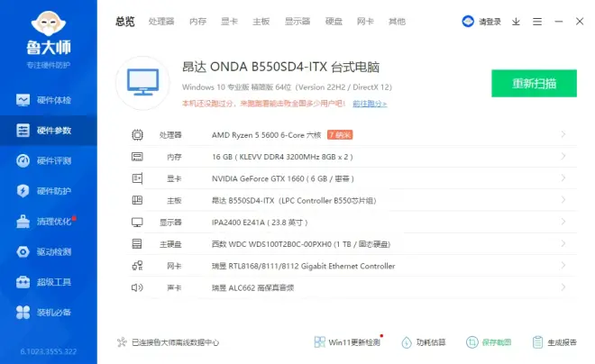Expand the 主硬盘 WDC row arrow
This screenshot has width=595, height=364.
(563, 244)
